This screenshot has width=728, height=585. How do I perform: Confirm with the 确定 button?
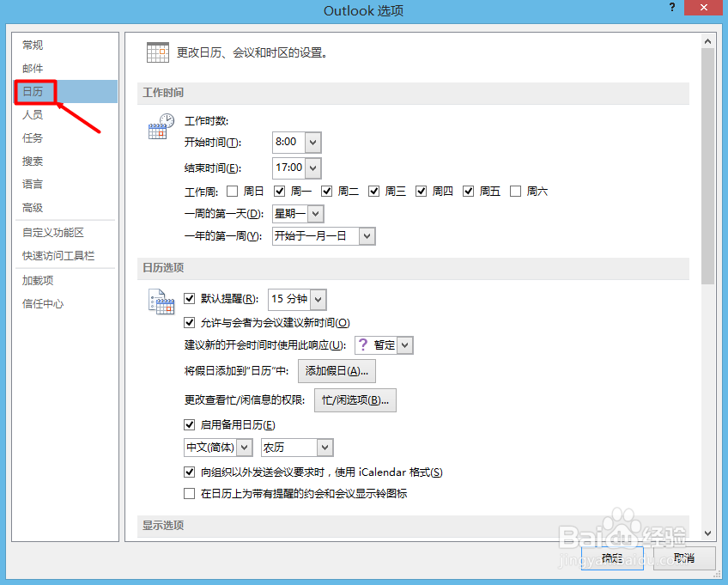[612, 558]
